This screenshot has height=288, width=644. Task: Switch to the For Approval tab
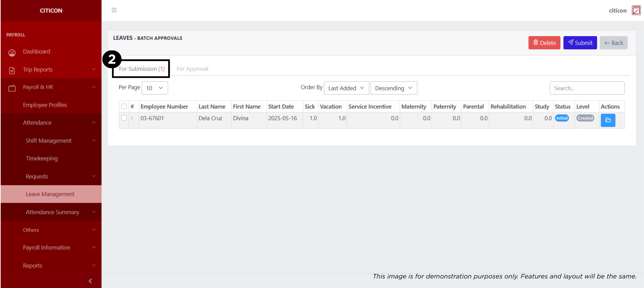tap(192, 69)
